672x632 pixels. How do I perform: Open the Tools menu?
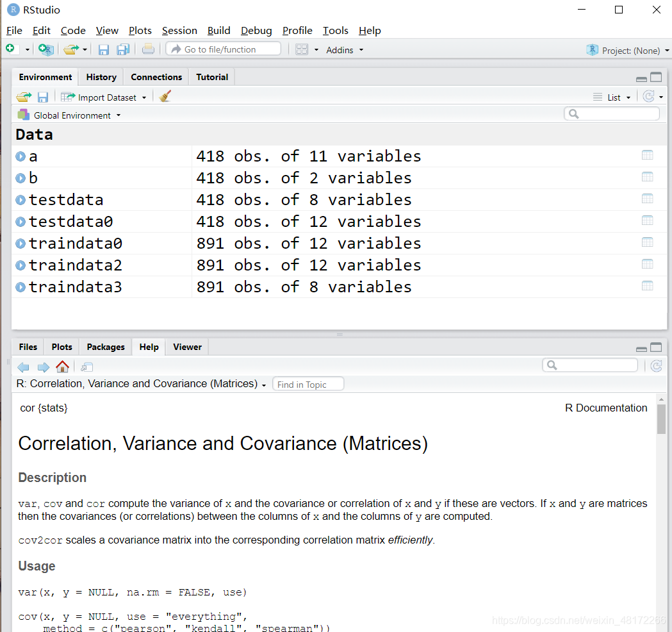point(335,30)
